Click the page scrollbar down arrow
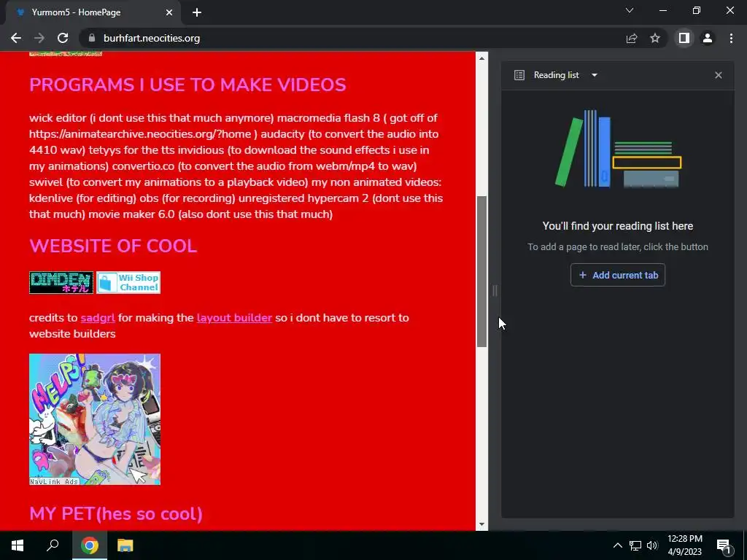Viewport: 747px width, 560px height. pyautogui.click(x=481, y=524)
